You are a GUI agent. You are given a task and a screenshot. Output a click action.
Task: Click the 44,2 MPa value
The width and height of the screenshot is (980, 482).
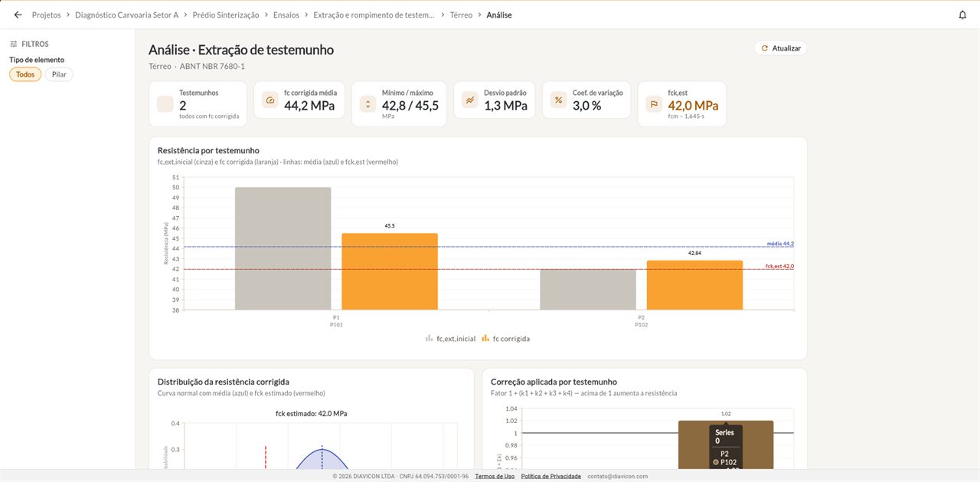click(309, 106)
